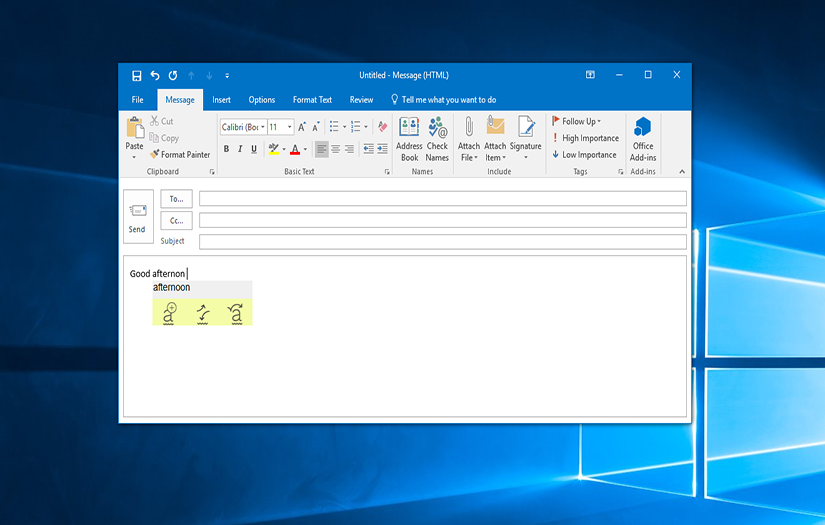Open the Ribbon Display Options icon
This screenshot has width=825, height=525.
[590, 75]
